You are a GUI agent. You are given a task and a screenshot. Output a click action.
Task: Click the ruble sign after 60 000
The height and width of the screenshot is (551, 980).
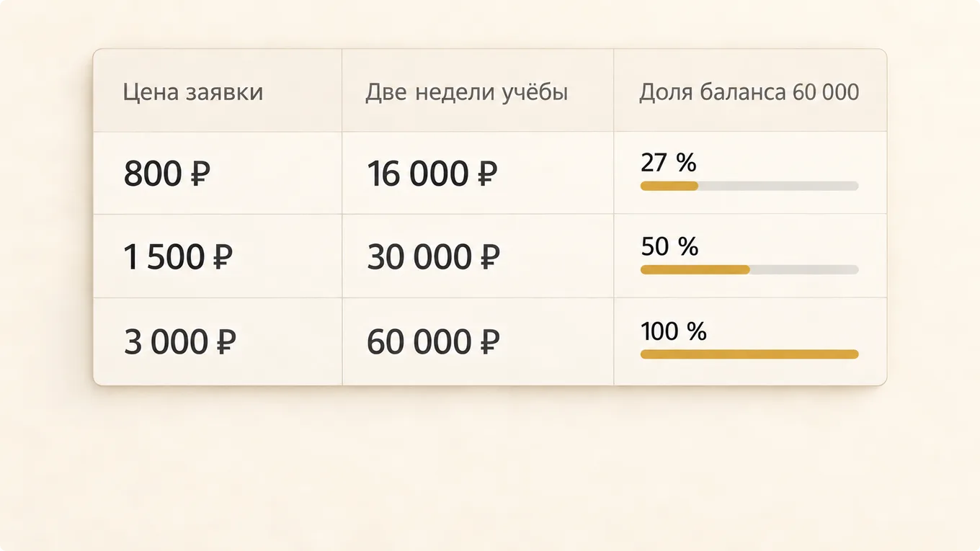click(489, 342)
